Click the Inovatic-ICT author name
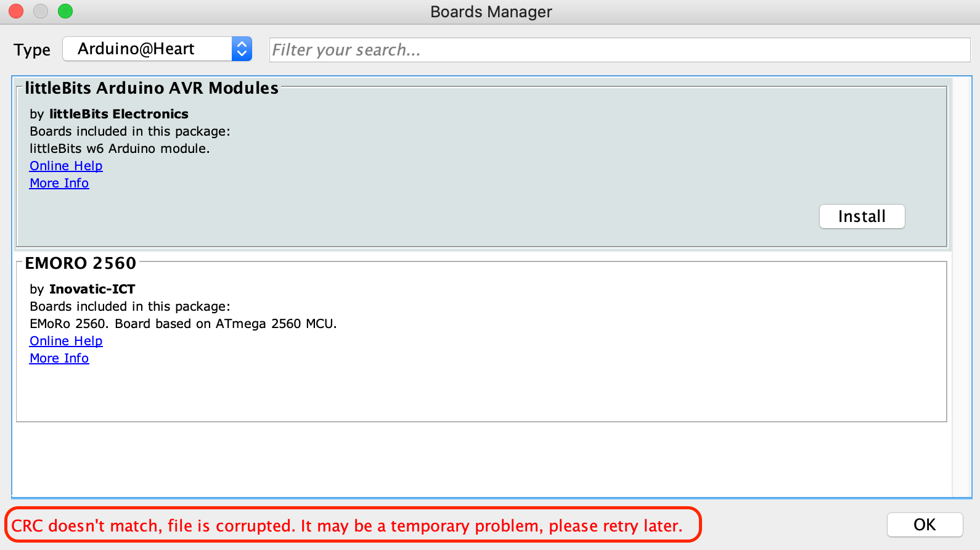The width and height of the screenshot is (980, 550). click(92, 289)
